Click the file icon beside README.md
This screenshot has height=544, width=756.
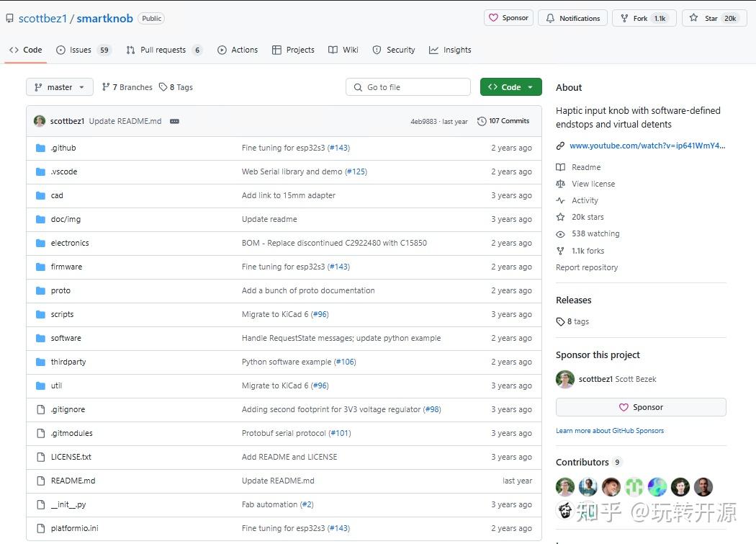coord(40,481)
